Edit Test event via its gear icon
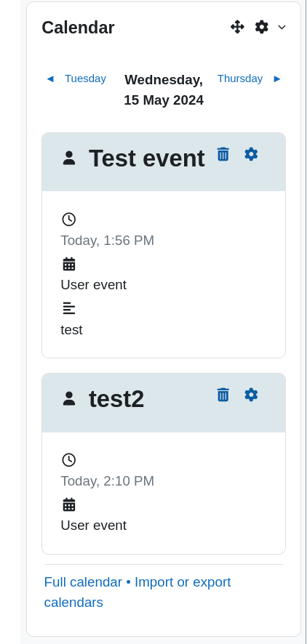Viewport: 307px width, 644px height. point(251,154)
